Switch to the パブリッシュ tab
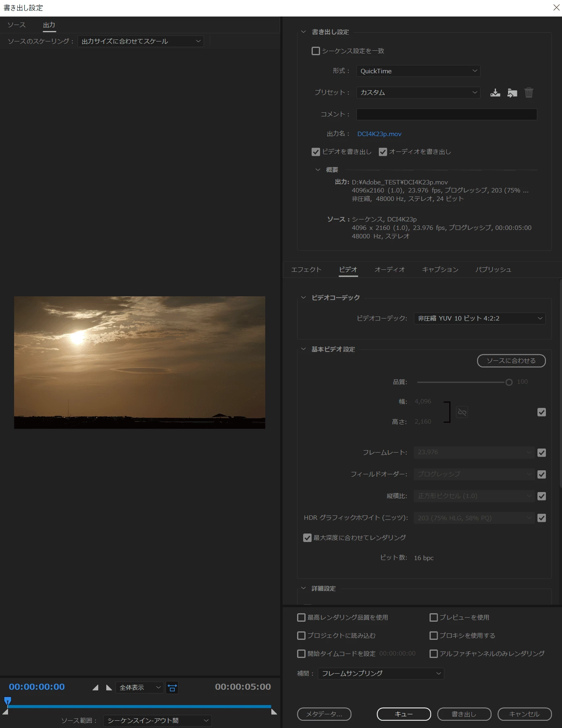Screen dimensions: 562x728 pyautogui.click(x=493, y=270)
